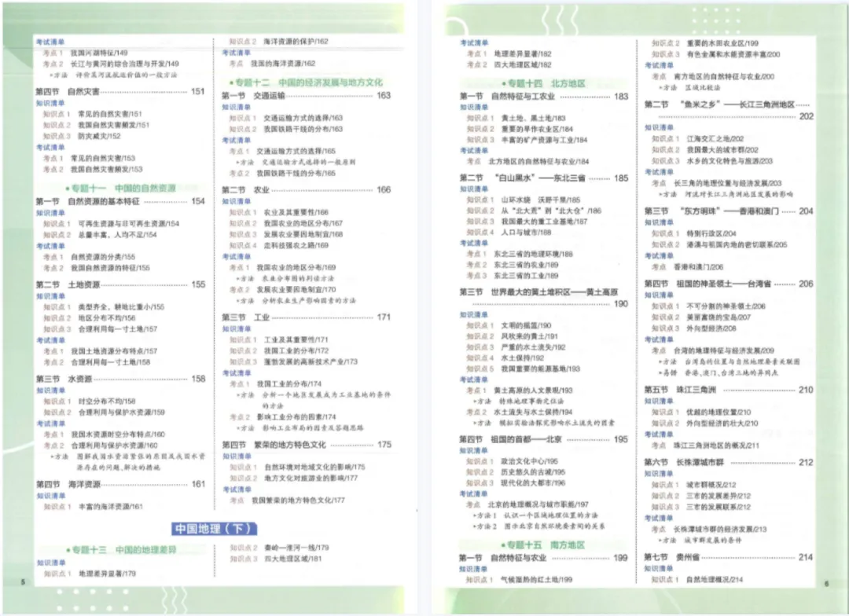Click entry 重要的水田农业区/199

click(723, 42)
